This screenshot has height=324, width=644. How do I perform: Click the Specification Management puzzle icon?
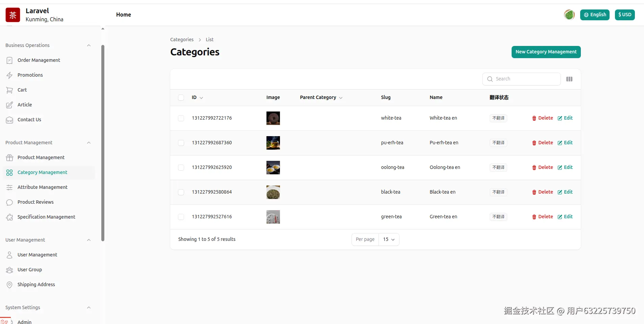click(x=9, y=217)
